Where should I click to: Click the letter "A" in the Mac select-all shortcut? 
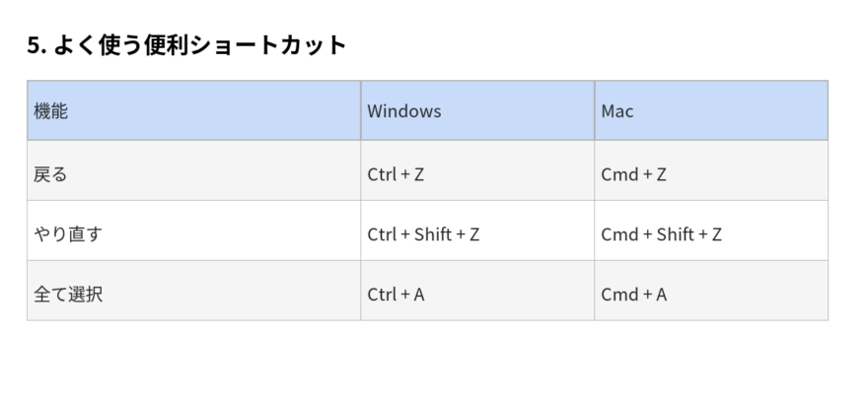point(661,294)
